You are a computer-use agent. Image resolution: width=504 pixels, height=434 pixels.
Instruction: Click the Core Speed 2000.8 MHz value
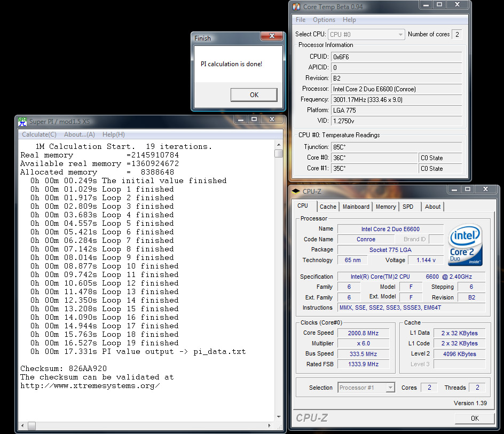(x=363, y=333)
